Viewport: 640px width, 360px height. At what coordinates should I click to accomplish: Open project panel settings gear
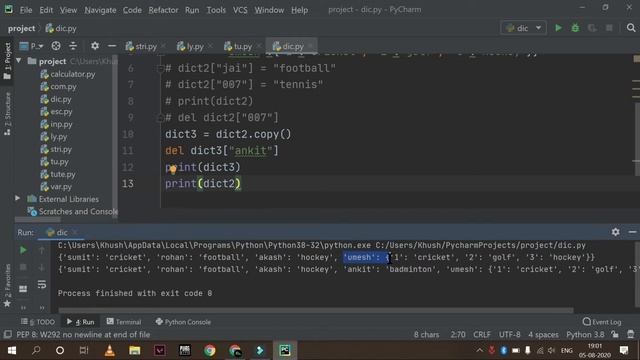tap(95, 46)
